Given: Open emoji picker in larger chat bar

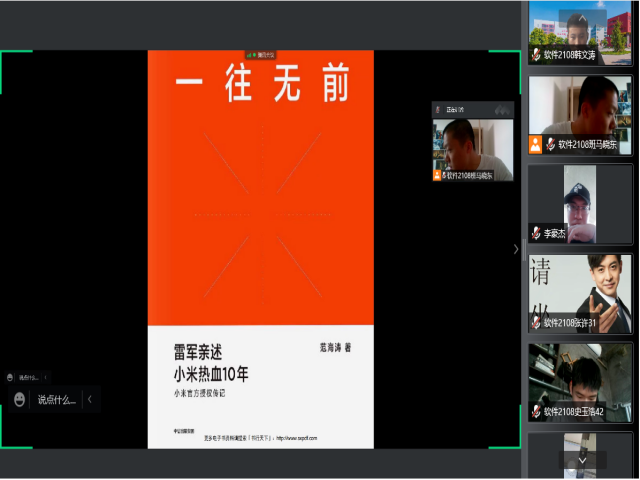Looking at the screenshot, I should (x=19, y=399).
